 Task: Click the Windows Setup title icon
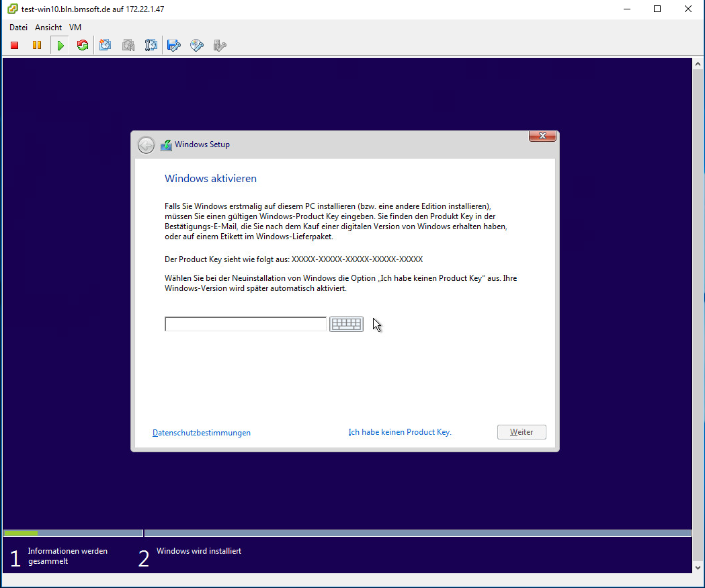[166, 144]
